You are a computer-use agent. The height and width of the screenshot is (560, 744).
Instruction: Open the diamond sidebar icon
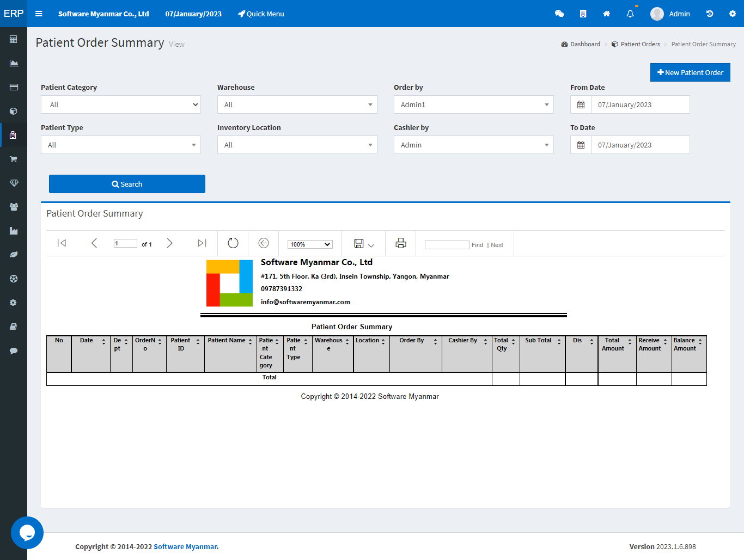point(14,183)
